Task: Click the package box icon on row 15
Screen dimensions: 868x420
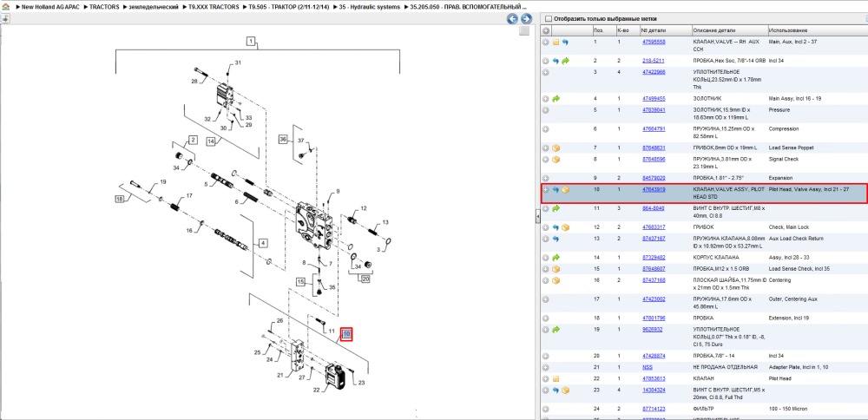Action: pyautogui.click(x=556, y=269)
